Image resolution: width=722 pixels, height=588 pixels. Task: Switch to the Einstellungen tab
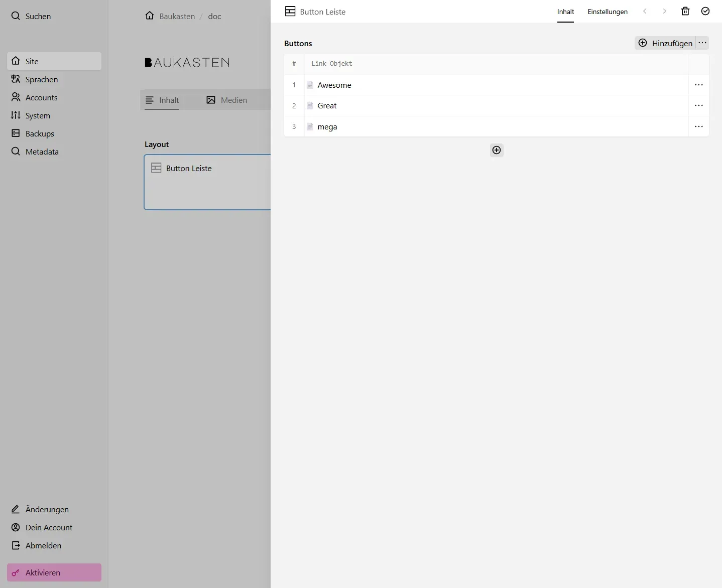608,12
